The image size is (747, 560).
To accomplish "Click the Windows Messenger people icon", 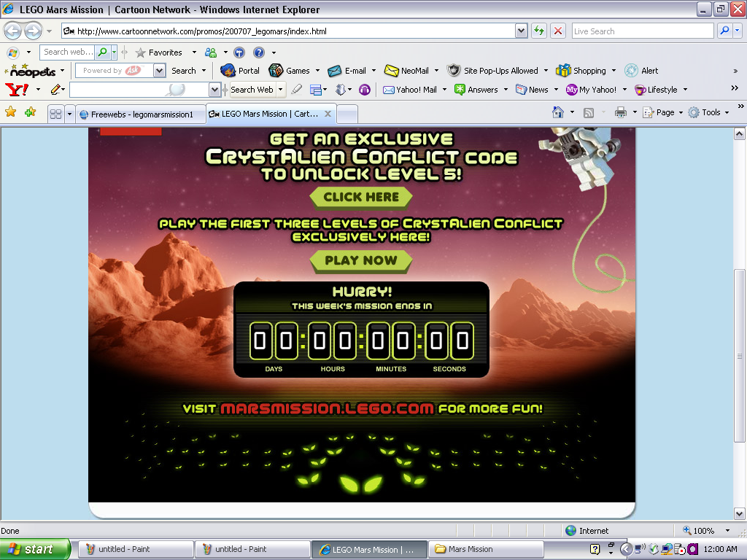I will [x=211, y=52].
